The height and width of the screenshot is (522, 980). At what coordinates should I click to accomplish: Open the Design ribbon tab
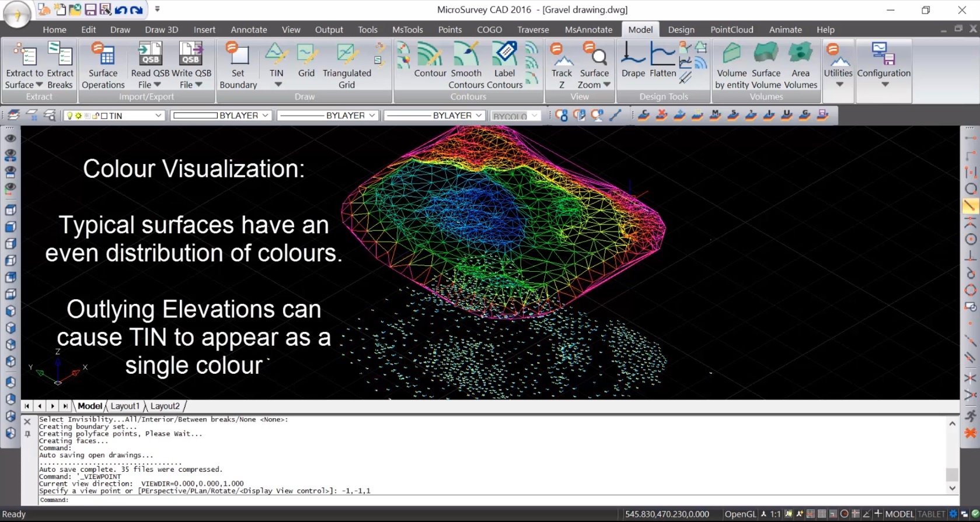pos(681,30)
